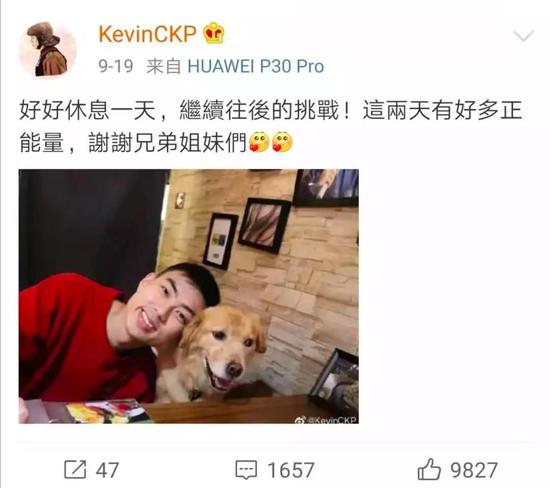The width and height of the screenshot is (550, 488).
Task: Open the attached photo of man and dog
Action: (x=189, y=296)
